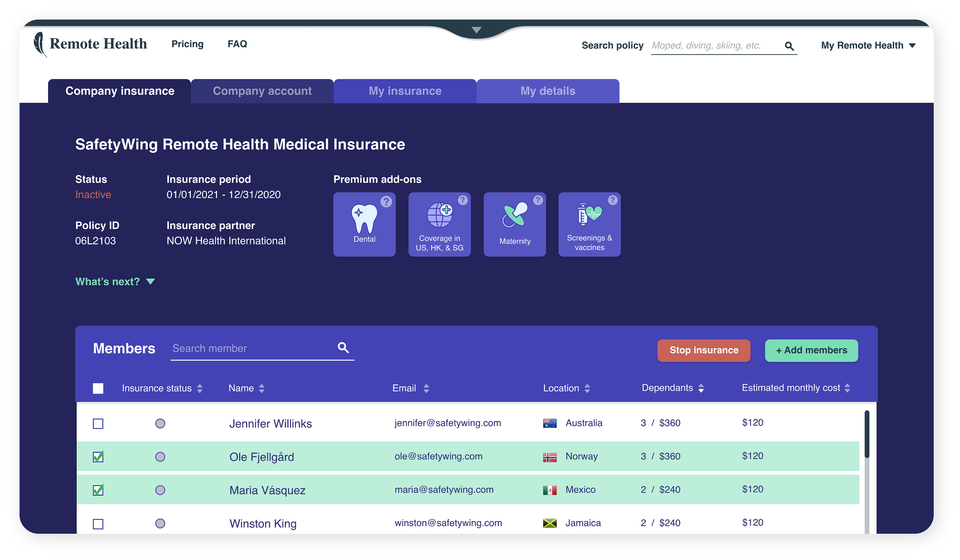
Task: Open the help question mark on the Maternity card
Action: (x=537, y=200)
